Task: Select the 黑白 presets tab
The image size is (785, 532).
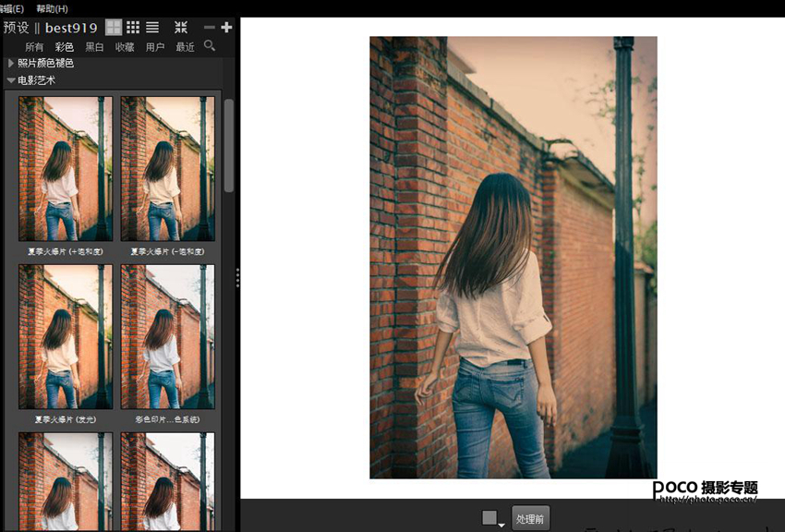Action: coord(94,47)
